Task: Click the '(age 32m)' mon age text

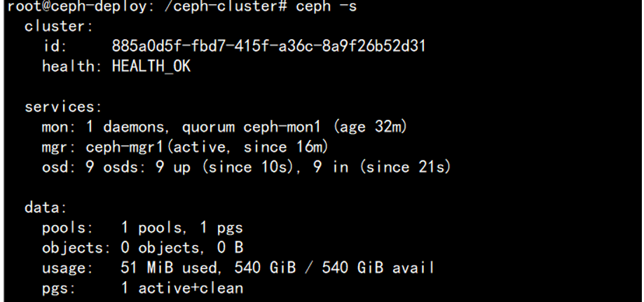Action: pos(370,127)
